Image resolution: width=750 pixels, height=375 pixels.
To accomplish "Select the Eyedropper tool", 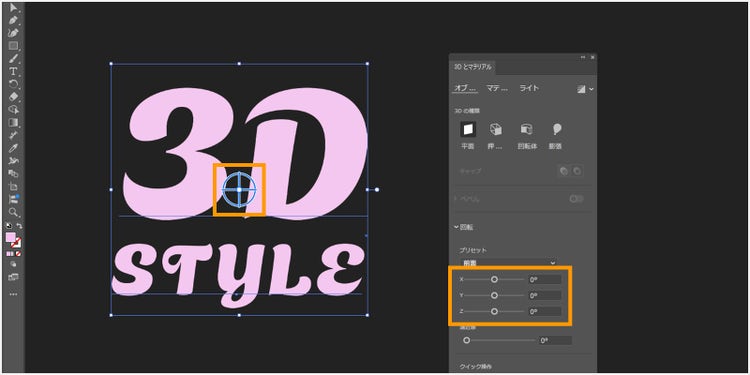I will pyautogui.click(x=13, y=148).
